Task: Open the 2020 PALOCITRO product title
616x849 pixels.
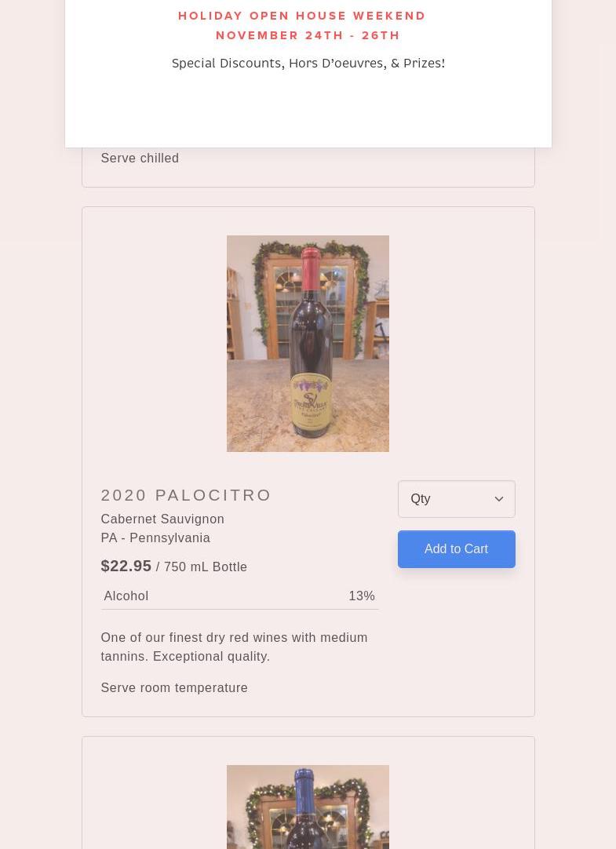Action: point(186,495)
